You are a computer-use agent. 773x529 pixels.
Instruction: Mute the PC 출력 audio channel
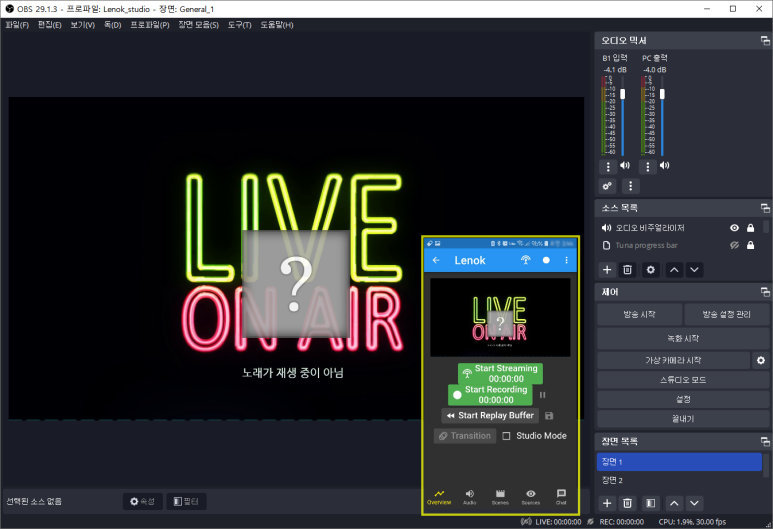pyautogui.click(x=665, y=166)
